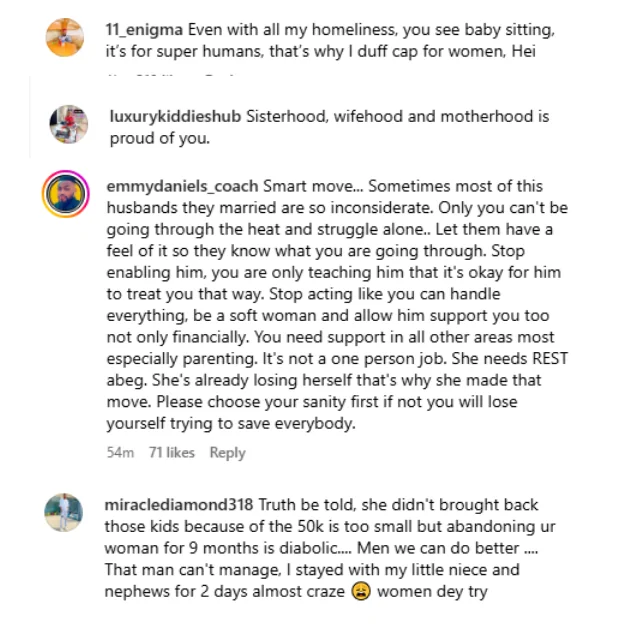The height and width of the screenshot is (626, 620).
Task: Reply to emmydaniels_coach's comment
Action: point(227,453)
